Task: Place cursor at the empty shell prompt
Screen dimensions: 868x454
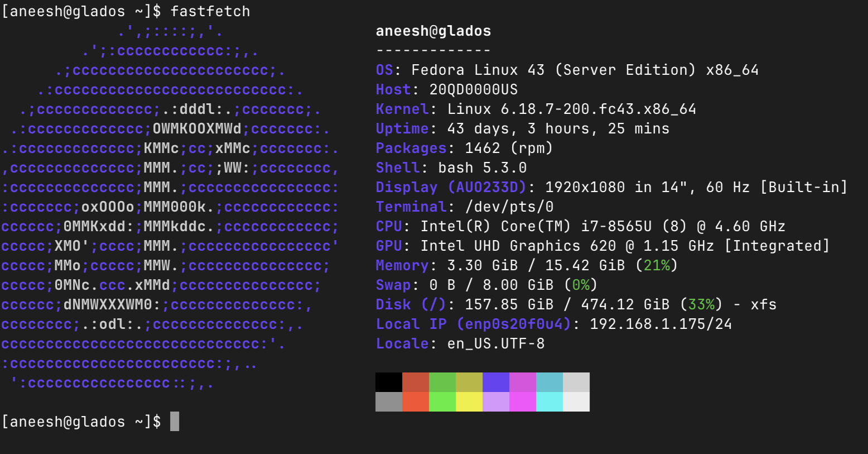Action: [175, 422]
